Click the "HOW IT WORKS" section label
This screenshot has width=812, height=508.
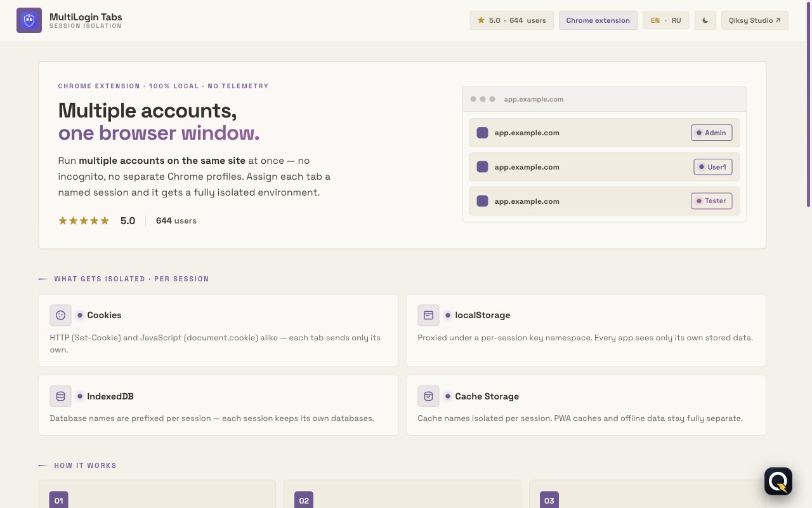(x=85, y=465)
